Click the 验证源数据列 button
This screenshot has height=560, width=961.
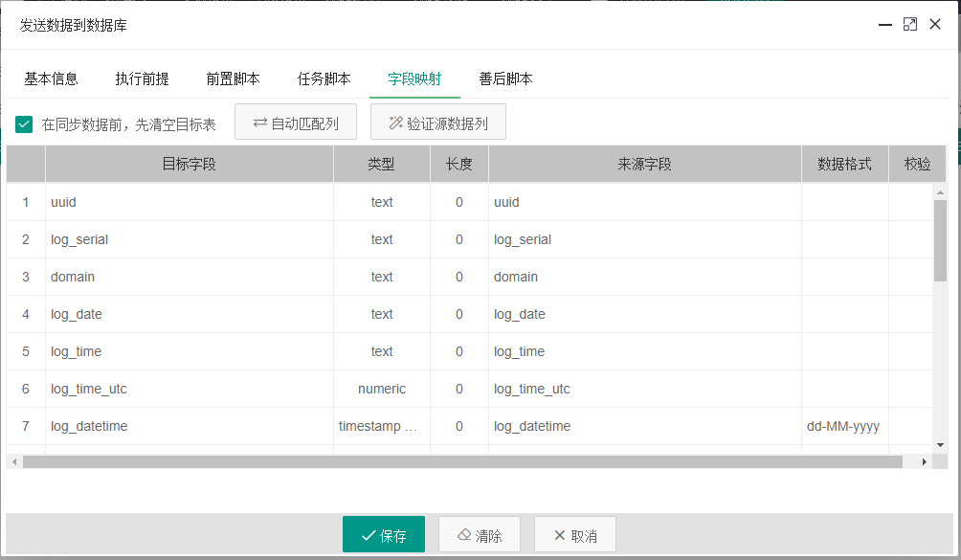438,122
